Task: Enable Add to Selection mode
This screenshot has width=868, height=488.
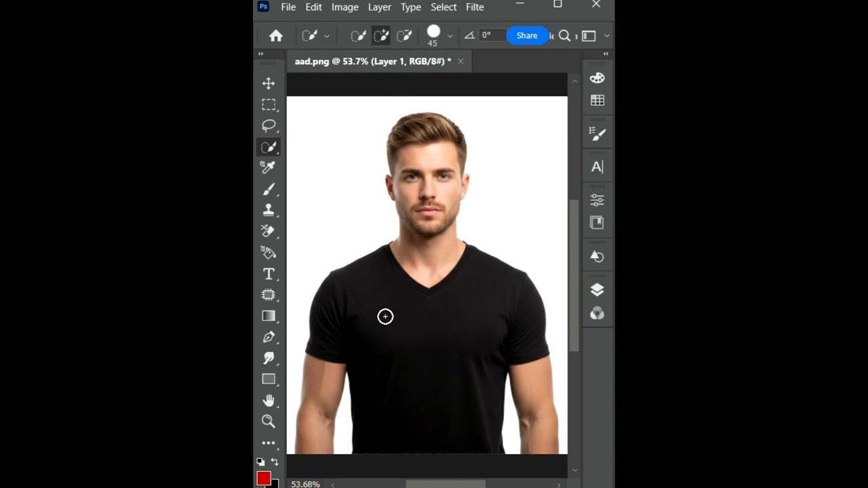Action: click(381, 36)
